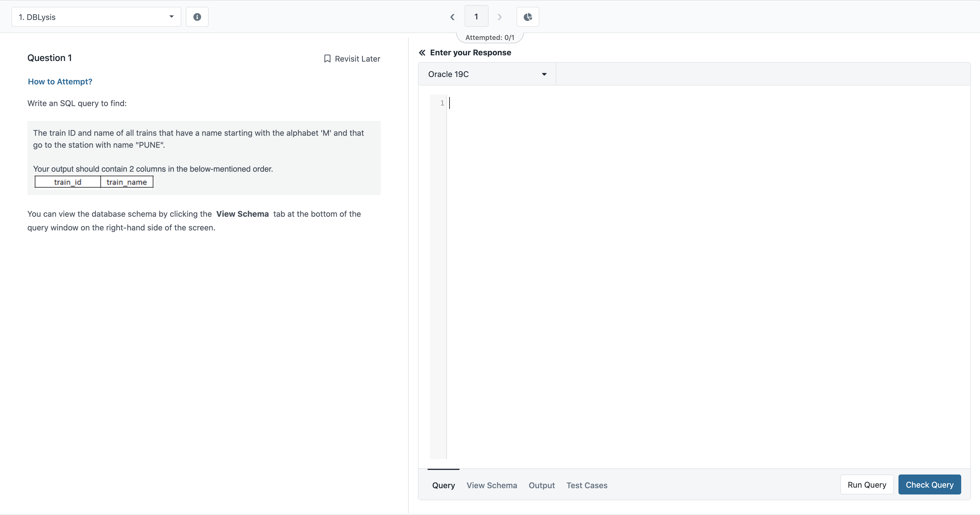The height and width of the screenshot is (515, 980).
Task: Navigate to previous question with left arrow
Action: [x=452, y=17]
